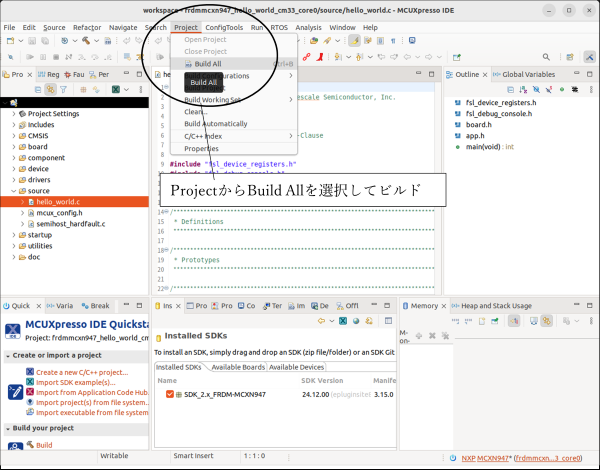The image size is (600, 470).
Task: Tick the SDK_2.x_FRDM-MCXN947 checkbox
Action: (x=170, y=394)
